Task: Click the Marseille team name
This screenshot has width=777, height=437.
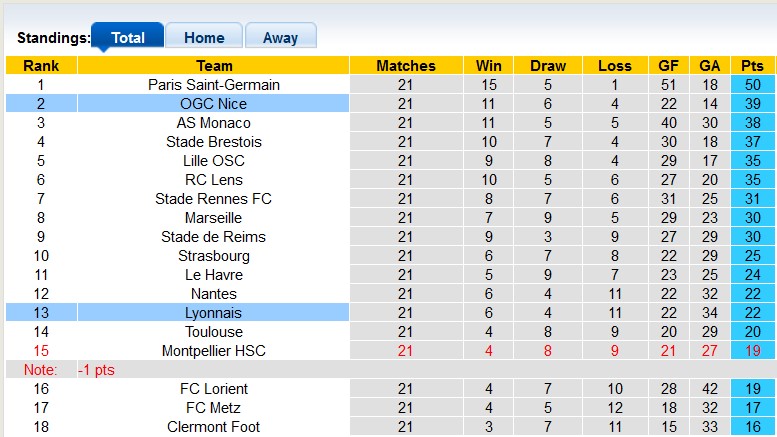Action: tap(214, 218)
